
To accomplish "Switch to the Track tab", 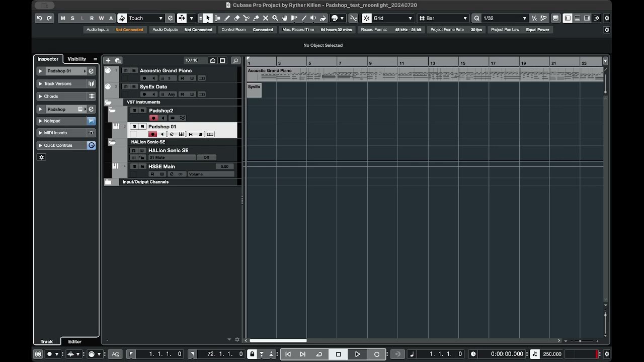I will pos(47,341).
